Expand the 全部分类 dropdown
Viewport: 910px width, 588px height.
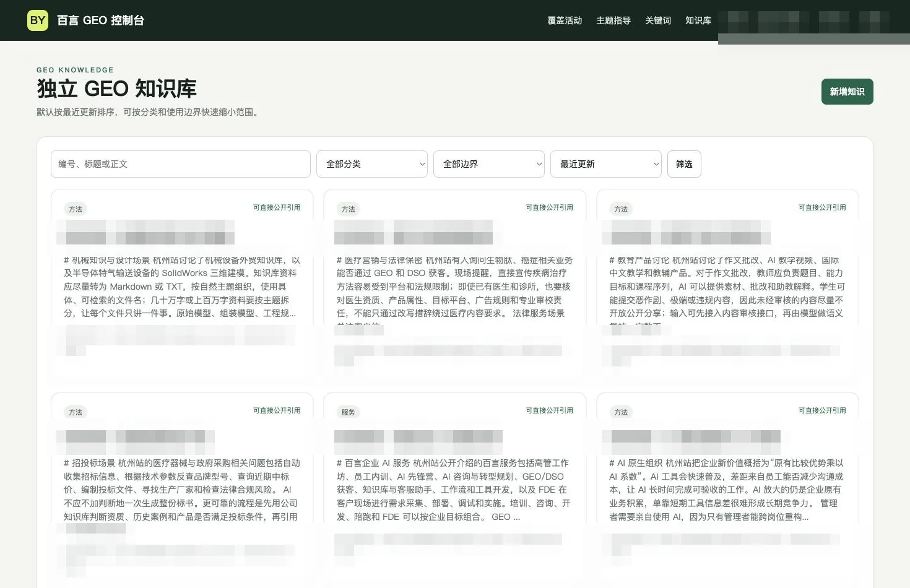click(x=372, y=164)
